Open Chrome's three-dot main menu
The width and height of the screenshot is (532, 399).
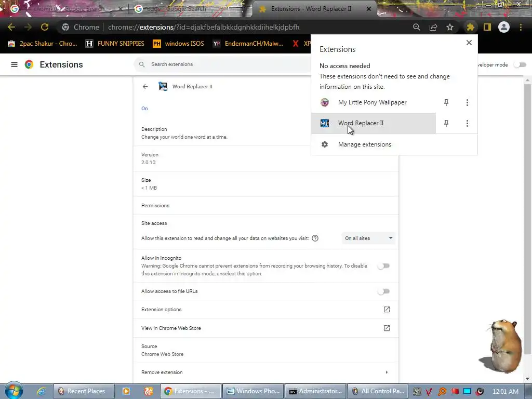point(521,27)
